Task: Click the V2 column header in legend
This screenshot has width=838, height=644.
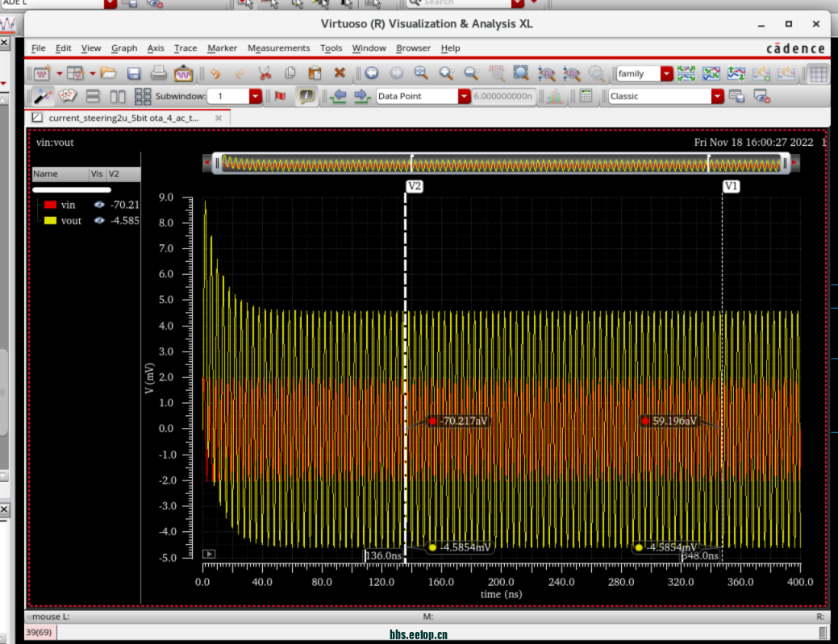Action: point(123,174)
